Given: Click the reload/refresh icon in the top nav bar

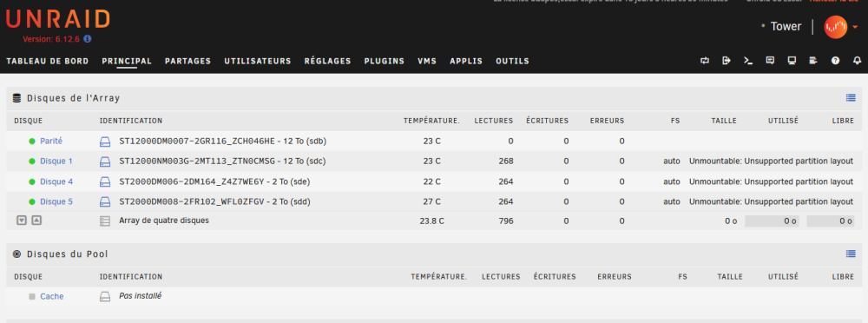Looking at the screenshot, I should click(x=705, y=61).
